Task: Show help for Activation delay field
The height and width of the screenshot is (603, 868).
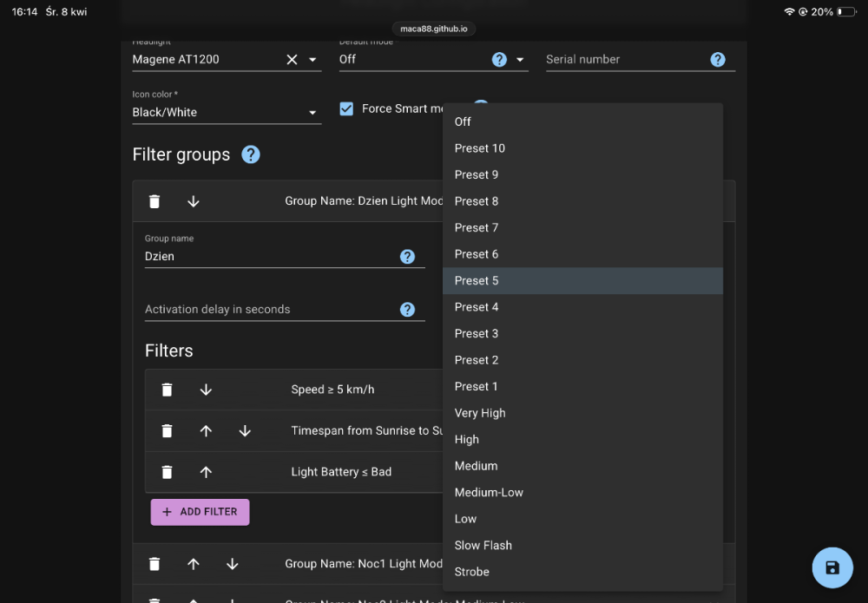Action: [x=407, y=310]
